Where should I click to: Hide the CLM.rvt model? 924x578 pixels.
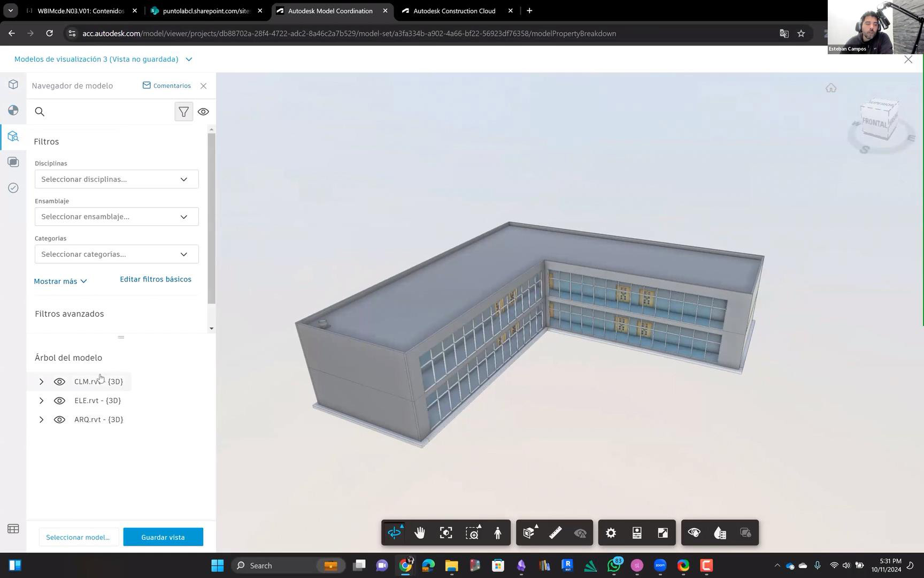[x=59, y=382]
